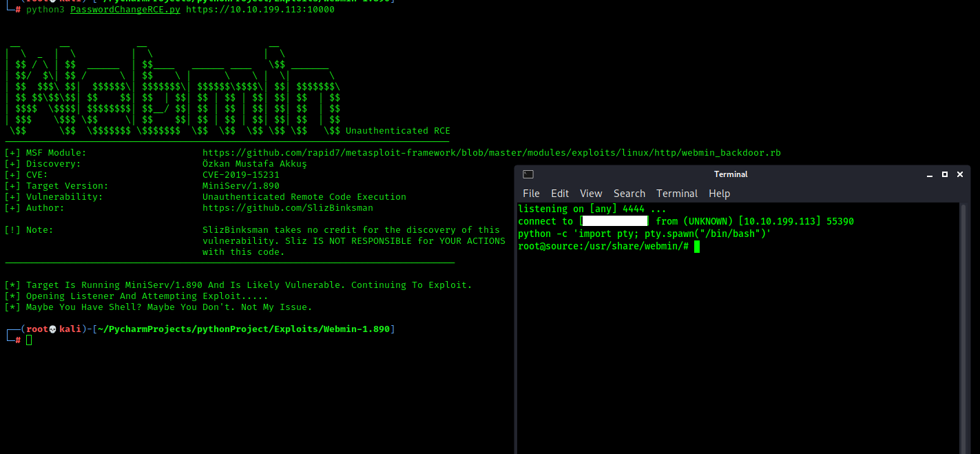Click the python pty.spawn command line
Screen dimensions: 980x454
click(645, 234)
